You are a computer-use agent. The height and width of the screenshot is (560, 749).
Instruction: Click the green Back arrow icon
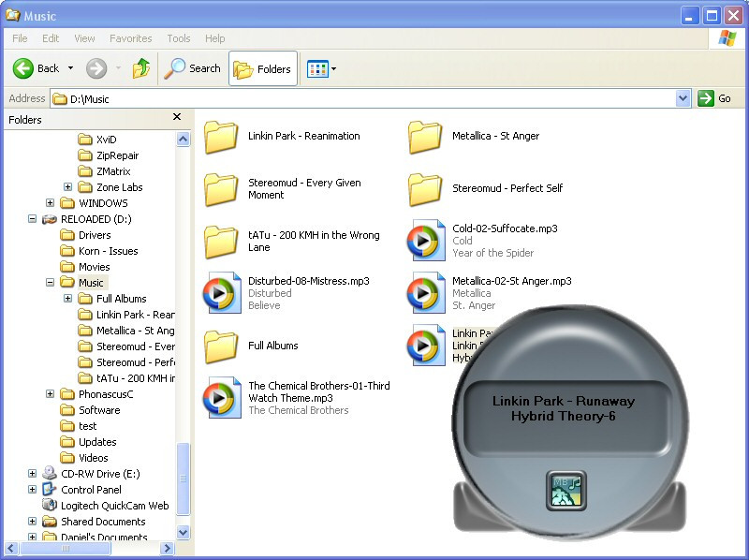pyautogui.click(x=22, y=68)
